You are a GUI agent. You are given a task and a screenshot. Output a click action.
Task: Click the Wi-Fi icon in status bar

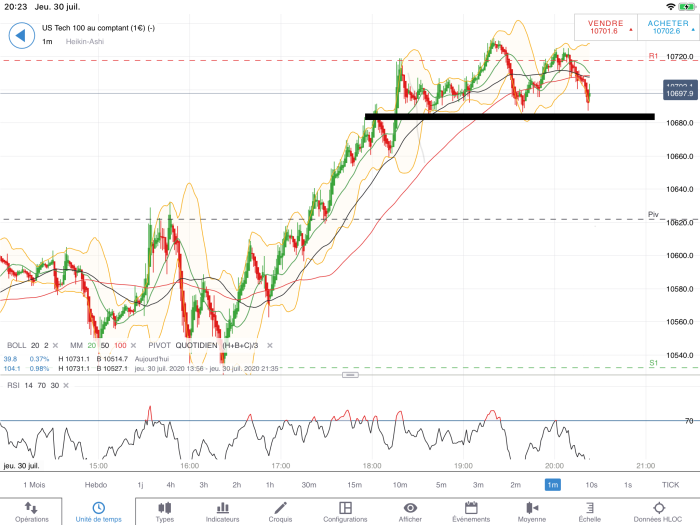coord(671,7)
